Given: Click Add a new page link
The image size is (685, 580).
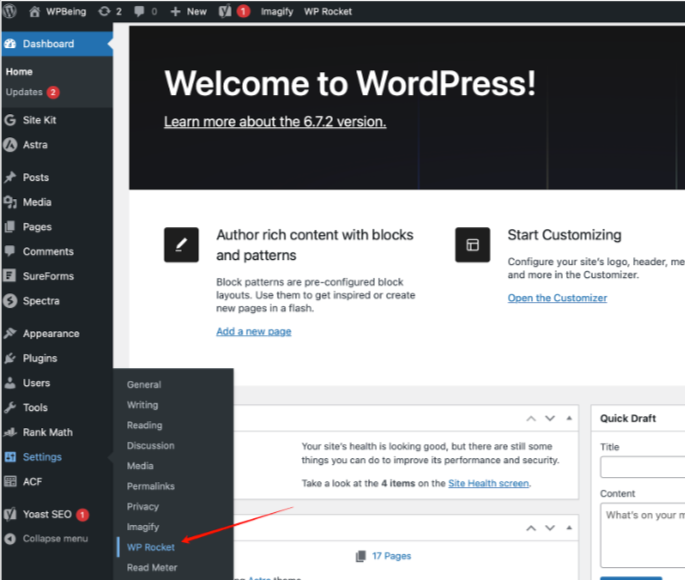Looking at the screenshot, I should [x=253, y=331].
